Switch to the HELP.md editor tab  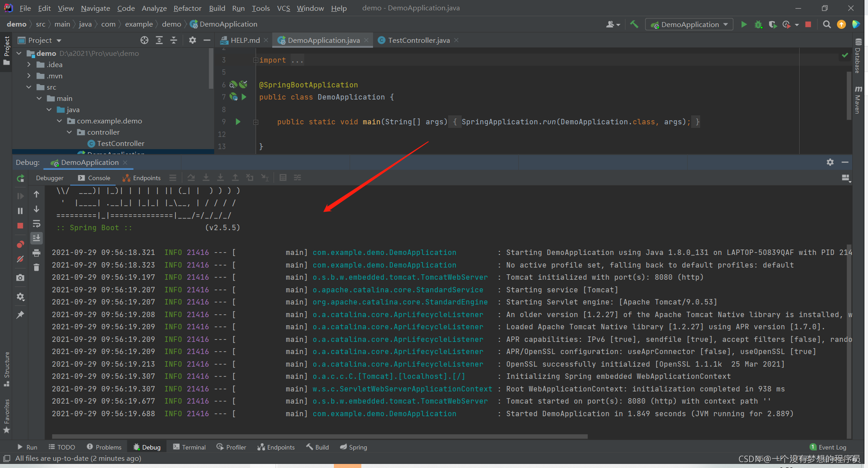245,40
